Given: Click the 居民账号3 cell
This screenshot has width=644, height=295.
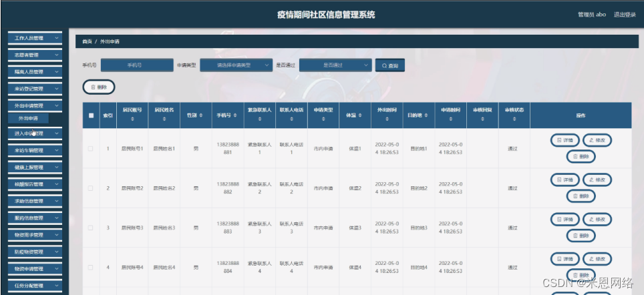Looking at the screenshot, I should pos(132,228).
